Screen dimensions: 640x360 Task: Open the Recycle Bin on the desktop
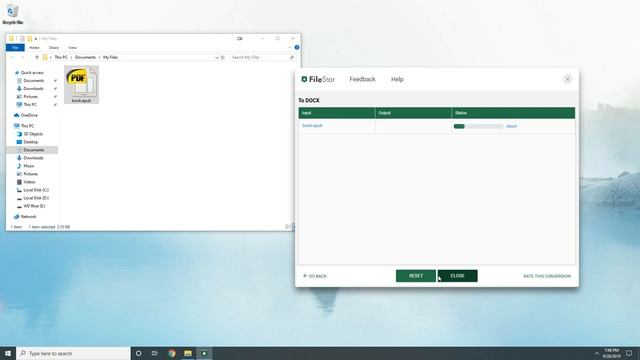pos(13,14)
